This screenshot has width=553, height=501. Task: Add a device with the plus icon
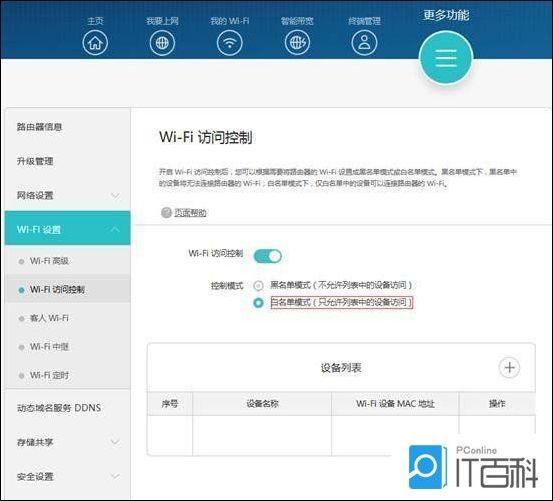point(509,367)
